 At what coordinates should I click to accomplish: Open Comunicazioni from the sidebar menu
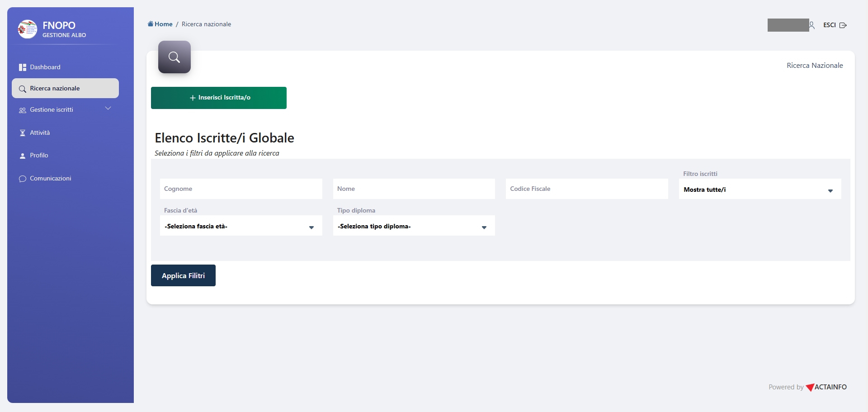50,179
